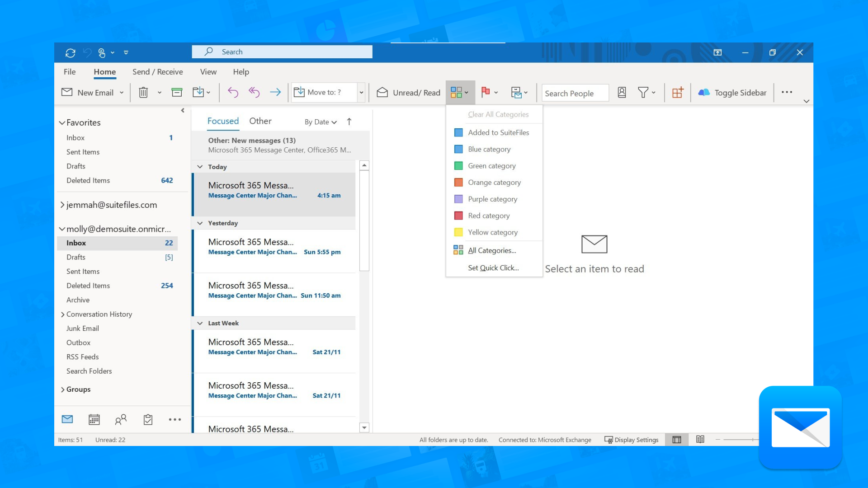Click the Forward arrow icon

pyautogui.click(x=275, y=92)
